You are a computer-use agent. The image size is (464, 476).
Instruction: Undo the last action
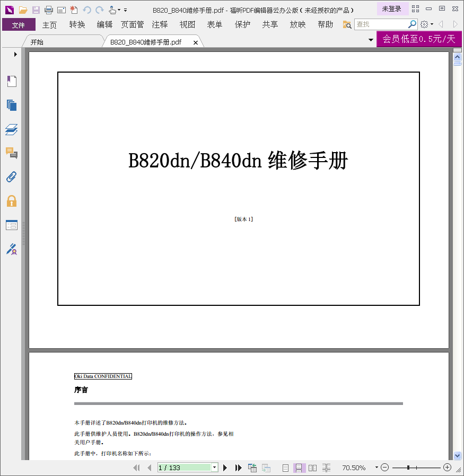(x=87, y=10)
